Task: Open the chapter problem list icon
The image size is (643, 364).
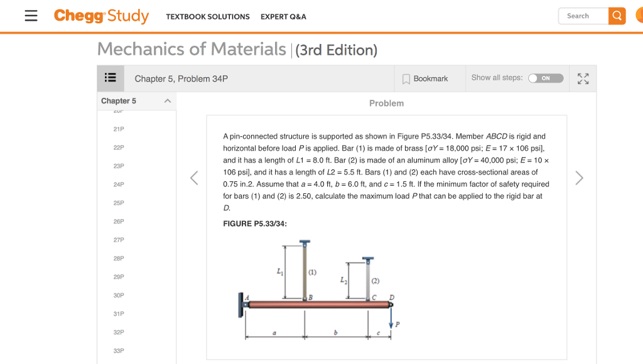Action: [x=111, y=78]
